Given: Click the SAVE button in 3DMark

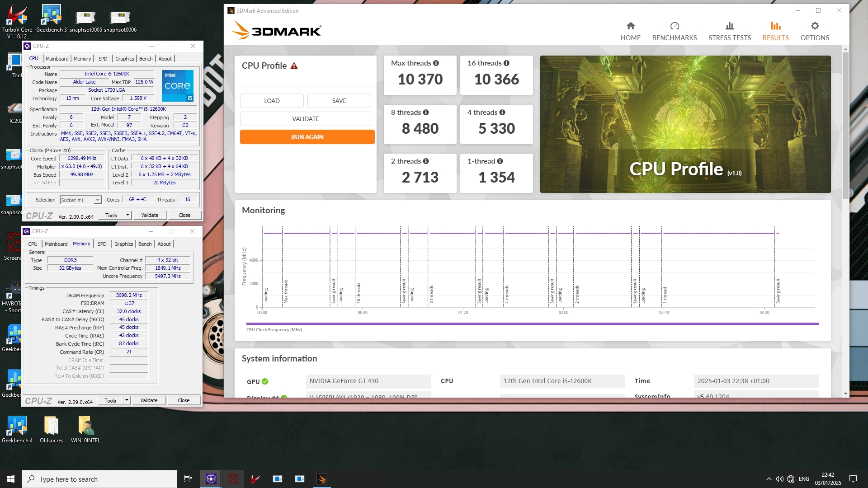Looking at the screenshot, I should click(339, 101).
